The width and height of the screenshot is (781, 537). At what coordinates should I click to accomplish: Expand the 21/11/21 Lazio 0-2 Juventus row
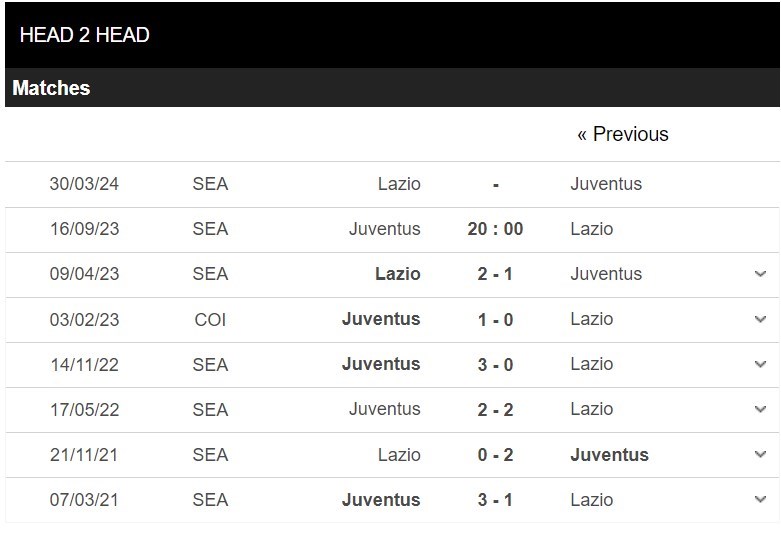(760, 454)
